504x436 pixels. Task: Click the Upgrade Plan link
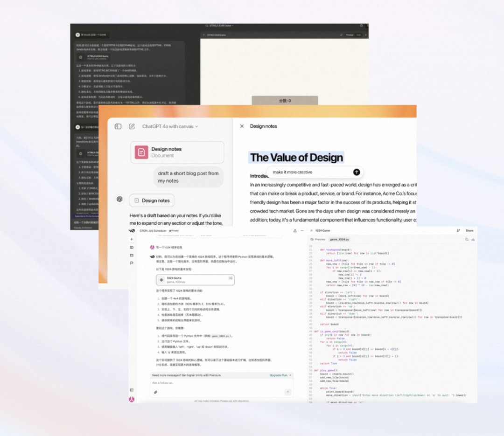280,375
